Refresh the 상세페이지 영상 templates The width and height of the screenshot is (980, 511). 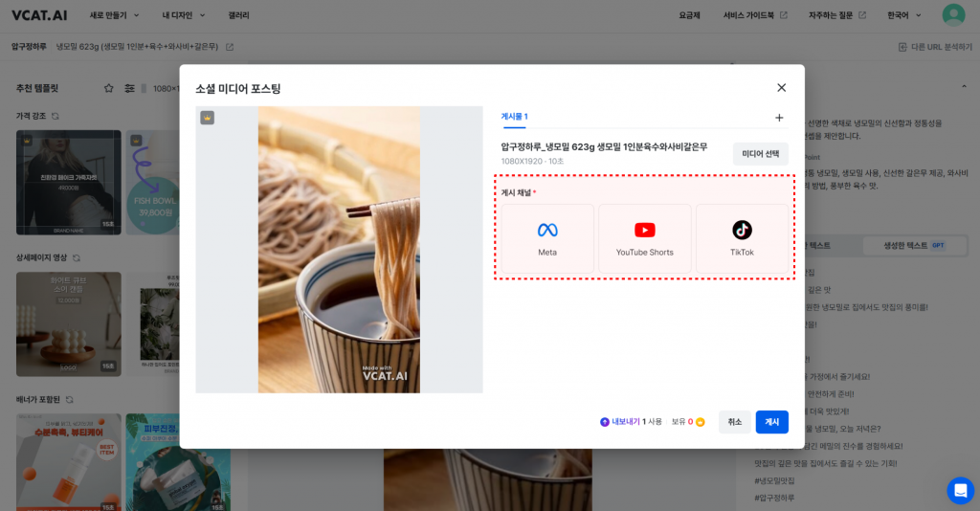(x=77, y=257)
